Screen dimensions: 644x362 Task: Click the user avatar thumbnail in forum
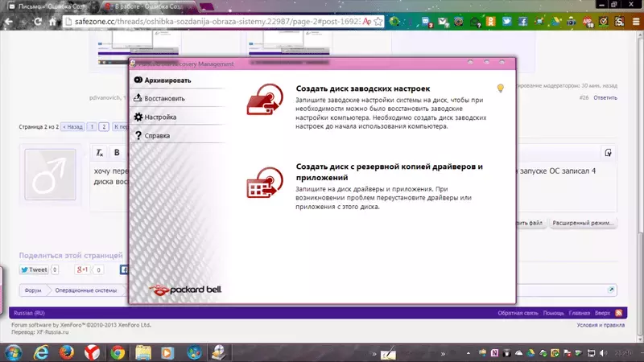50,175
